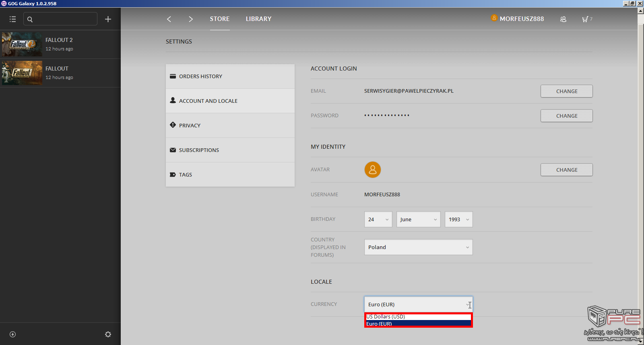Screen dimensions: 644x345
Task: Click the Subscriptions envelope icon
Action: point(173,150)
